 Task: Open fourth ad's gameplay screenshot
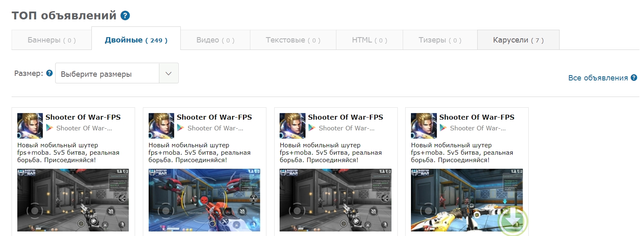[x=467, y=200]
